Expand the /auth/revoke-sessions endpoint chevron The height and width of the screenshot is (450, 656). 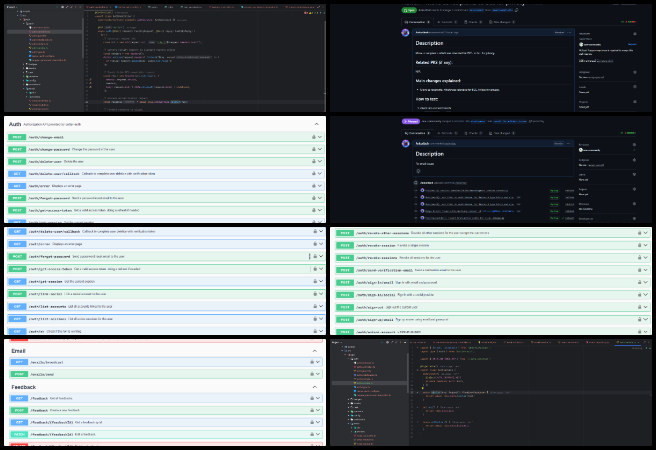pos(646,258)
